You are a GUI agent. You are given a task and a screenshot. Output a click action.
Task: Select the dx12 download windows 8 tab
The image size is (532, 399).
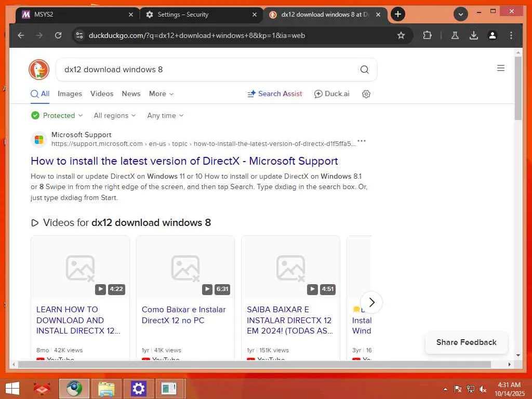(x=325, y=15)
